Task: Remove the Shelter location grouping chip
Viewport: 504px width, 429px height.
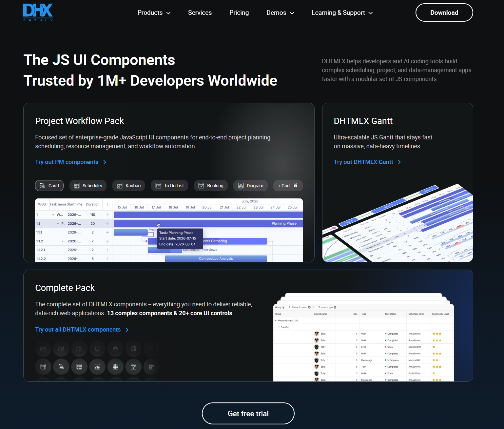Action: 309,307
